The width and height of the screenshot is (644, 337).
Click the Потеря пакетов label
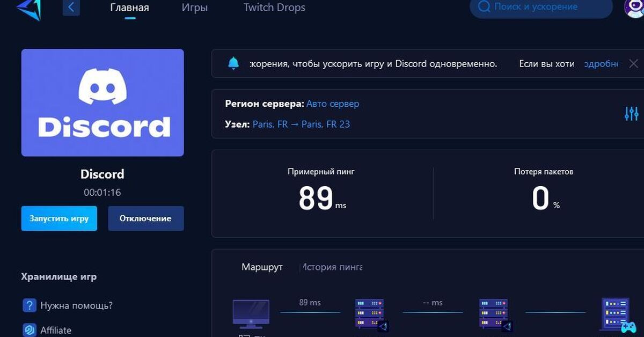(x=544, y=172)
